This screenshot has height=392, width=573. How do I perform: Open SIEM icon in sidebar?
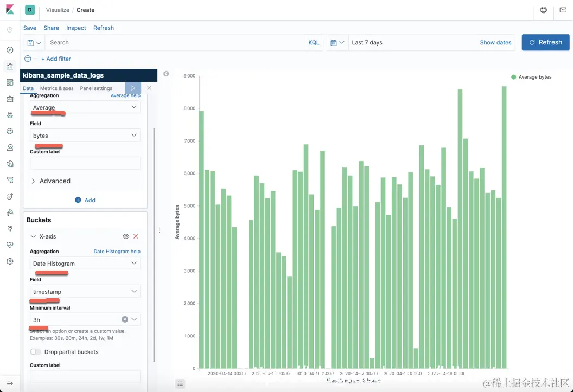tap(10, 213)
